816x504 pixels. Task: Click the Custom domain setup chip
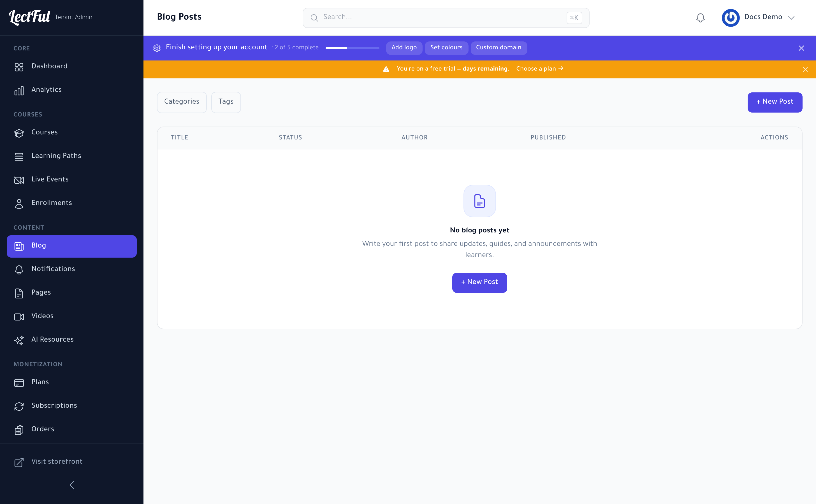tap(499, 48)
